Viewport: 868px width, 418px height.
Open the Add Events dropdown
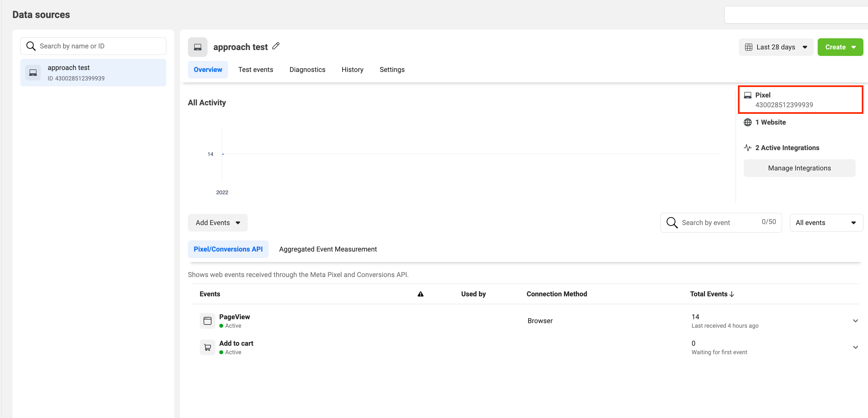point(217,222)
